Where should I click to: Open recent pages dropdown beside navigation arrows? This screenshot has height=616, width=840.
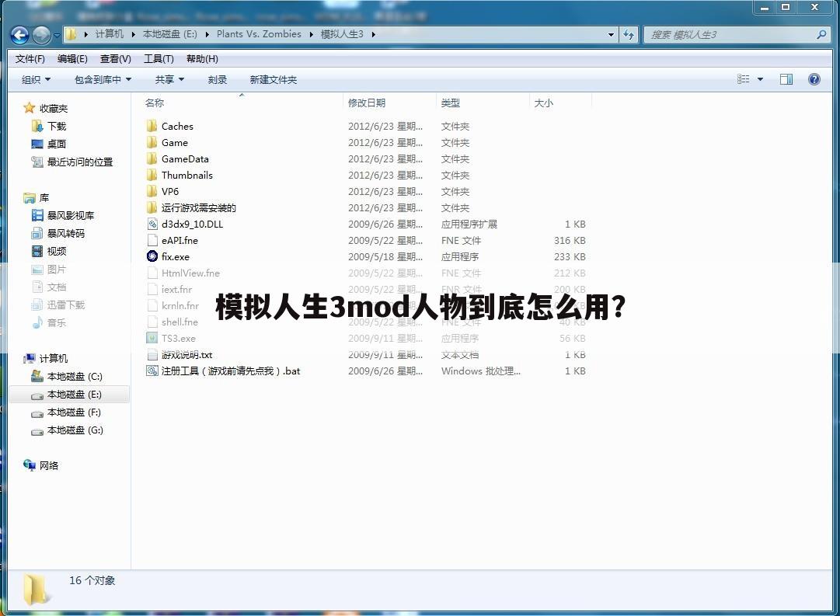(57, 36)
